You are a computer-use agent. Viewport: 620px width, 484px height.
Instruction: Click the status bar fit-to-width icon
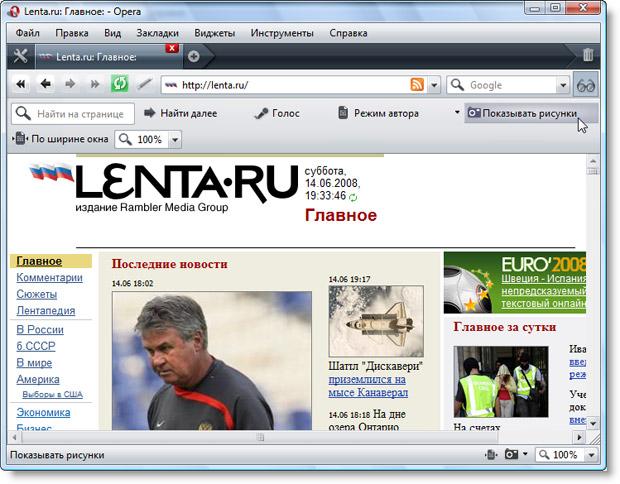[491, 455]
